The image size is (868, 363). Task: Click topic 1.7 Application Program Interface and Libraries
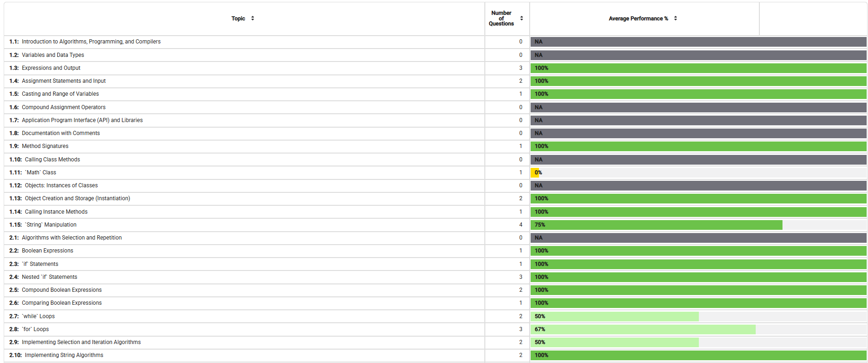[x=82, y=120]
